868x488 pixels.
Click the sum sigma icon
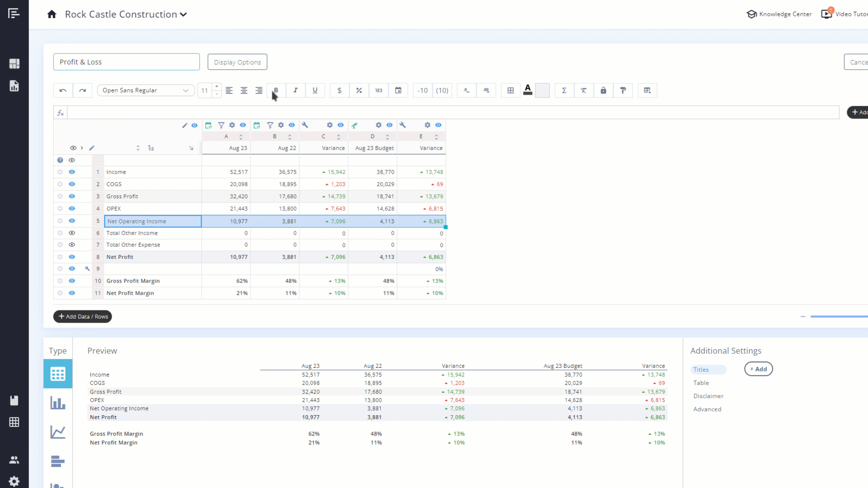[x=564, y=90]
